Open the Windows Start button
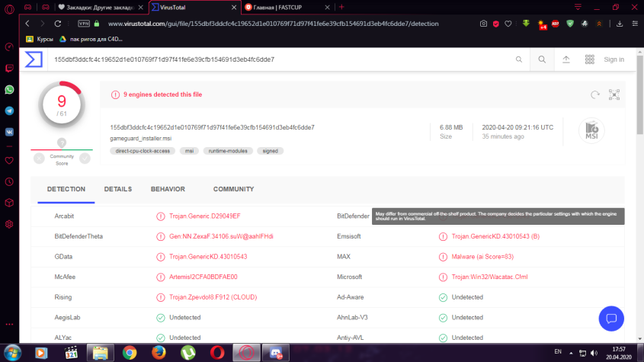 (13, 353)
